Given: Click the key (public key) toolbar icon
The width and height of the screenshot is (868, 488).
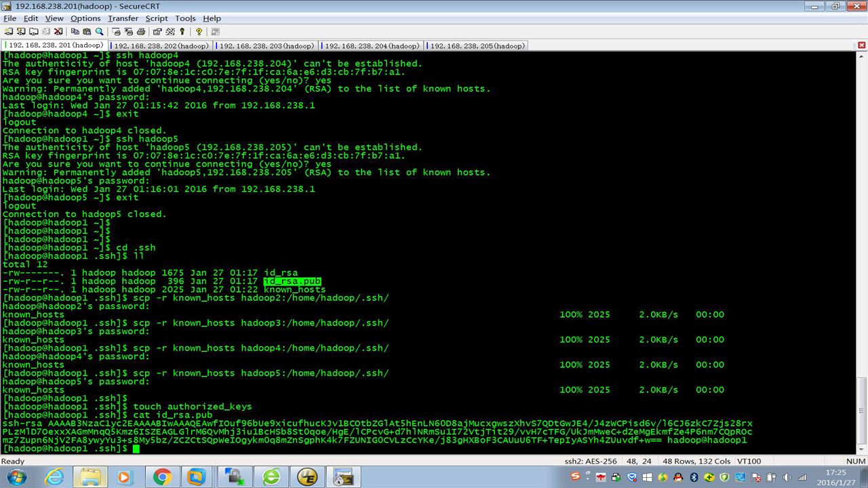Looking at the screenshot, I should pos(182,31).
